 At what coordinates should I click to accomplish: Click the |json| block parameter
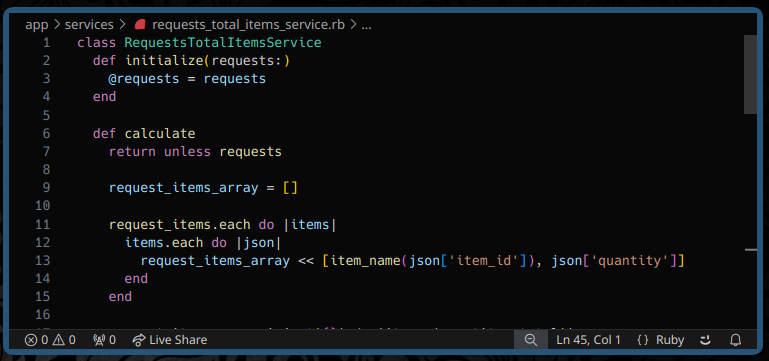click(x=258, y=243)
